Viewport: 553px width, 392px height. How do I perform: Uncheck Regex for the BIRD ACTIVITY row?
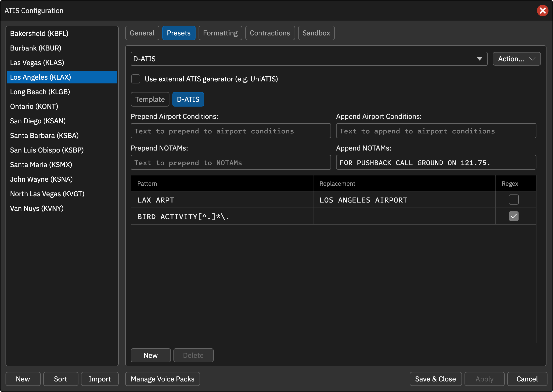514,216
